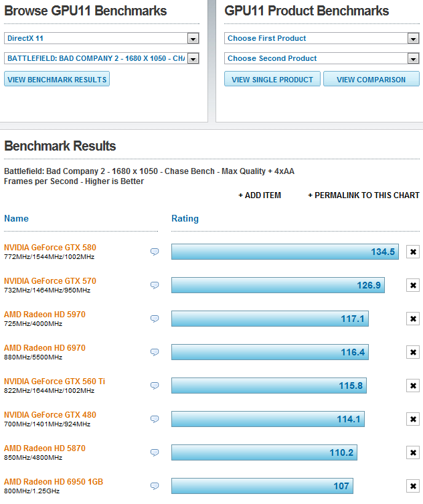
Task: Open AMD Radeon HD 6970 link
Action: (45, 348)
